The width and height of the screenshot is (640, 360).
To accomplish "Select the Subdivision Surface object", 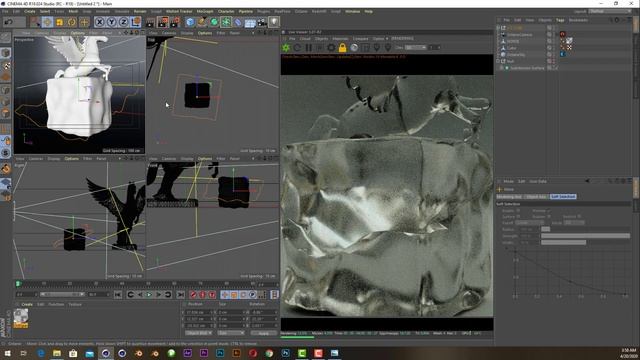I will point(527,68).
